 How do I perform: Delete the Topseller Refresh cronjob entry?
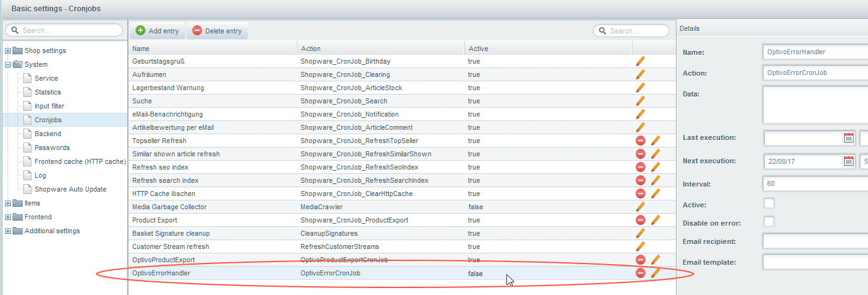click(641, 141)
